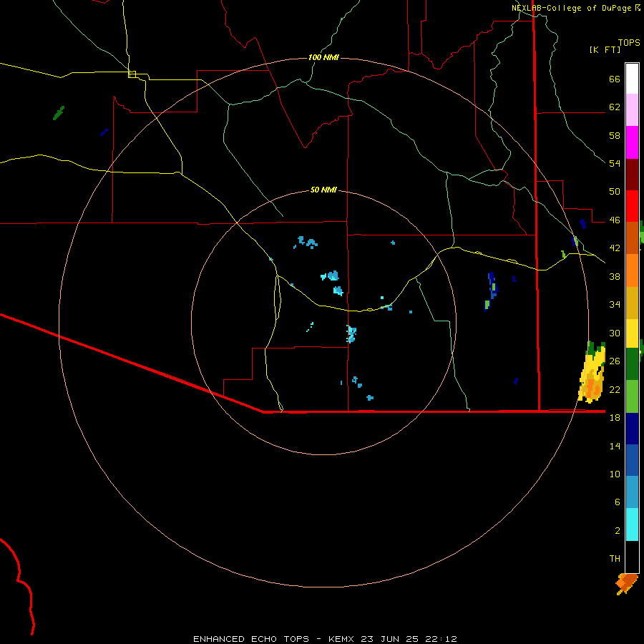Click the large yellow-orange storm cell at east edge
644x644 pixels.
592,372
